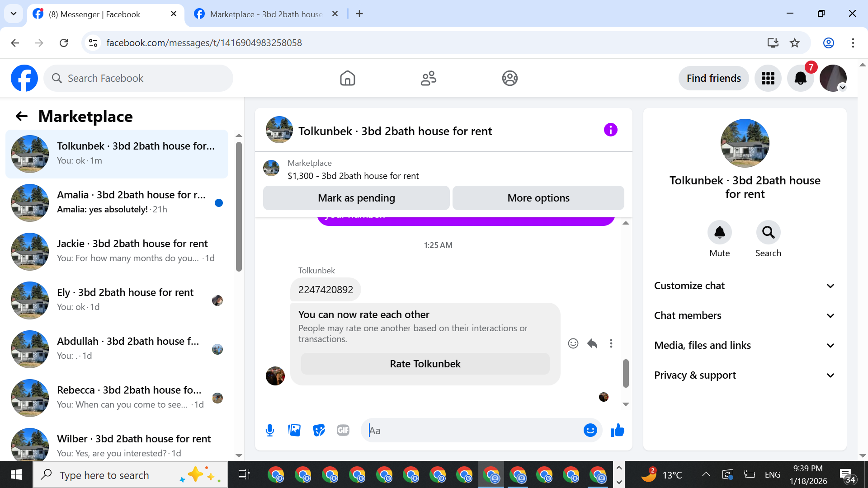Click the purple conversation info icon

(x=610, y=130)
